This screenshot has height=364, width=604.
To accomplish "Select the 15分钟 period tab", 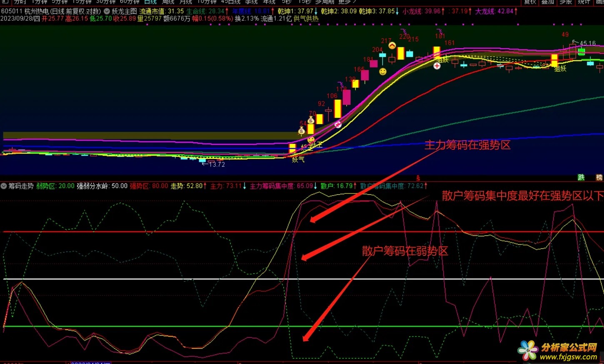I will (82, 2).
